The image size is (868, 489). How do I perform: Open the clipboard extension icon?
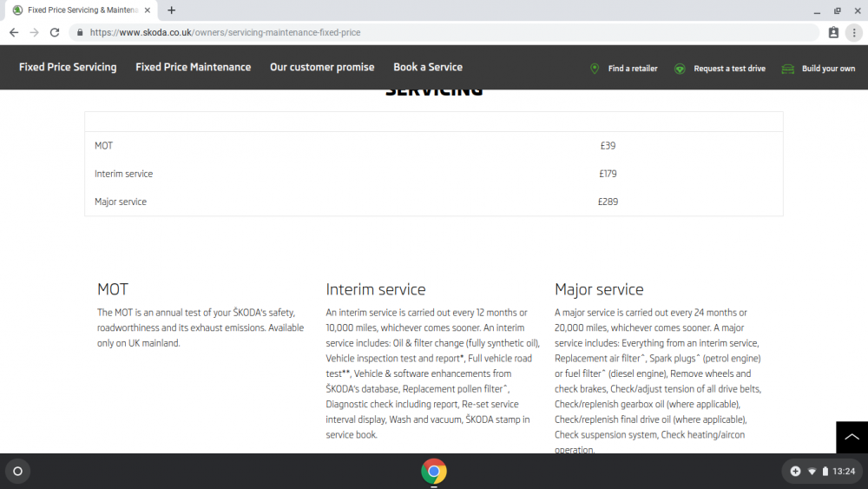pos(833,33)
